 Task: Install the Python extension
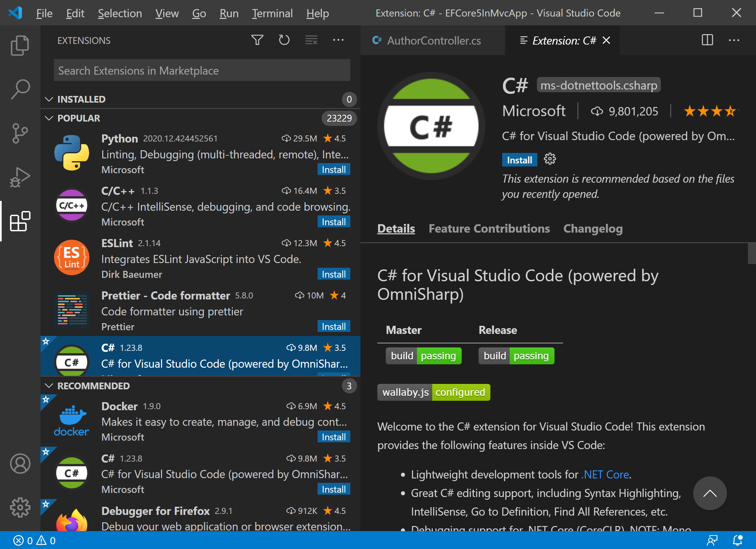333,169
